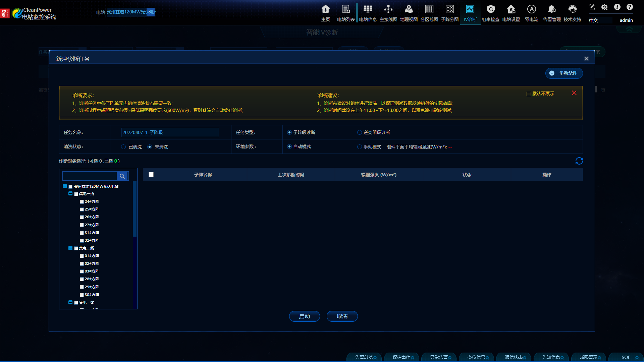Expand the 越限警示 bottom tab
Viewport: 644px width, 362px height.
point(589,357)
